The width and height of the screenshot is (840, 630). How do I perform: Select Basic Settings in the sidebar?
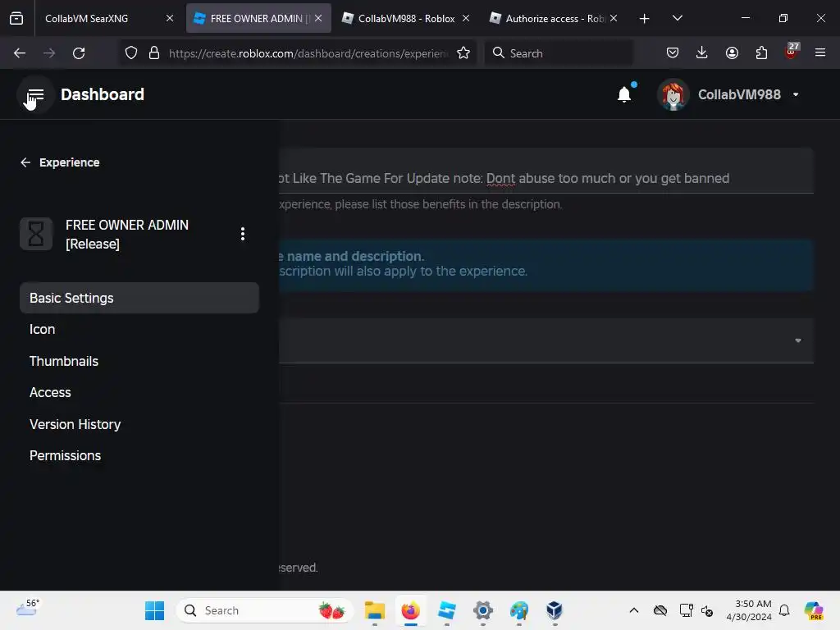[139, 298]
